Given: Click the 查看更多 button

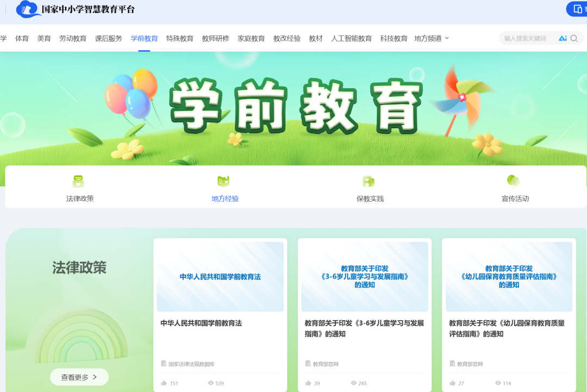Looking at the screenshot, I should [x=79, y=376].
